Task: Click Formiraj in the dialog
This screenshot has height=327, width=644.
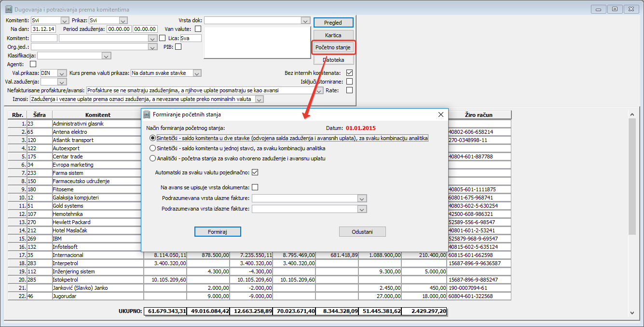Action: [x=218, y=232]
